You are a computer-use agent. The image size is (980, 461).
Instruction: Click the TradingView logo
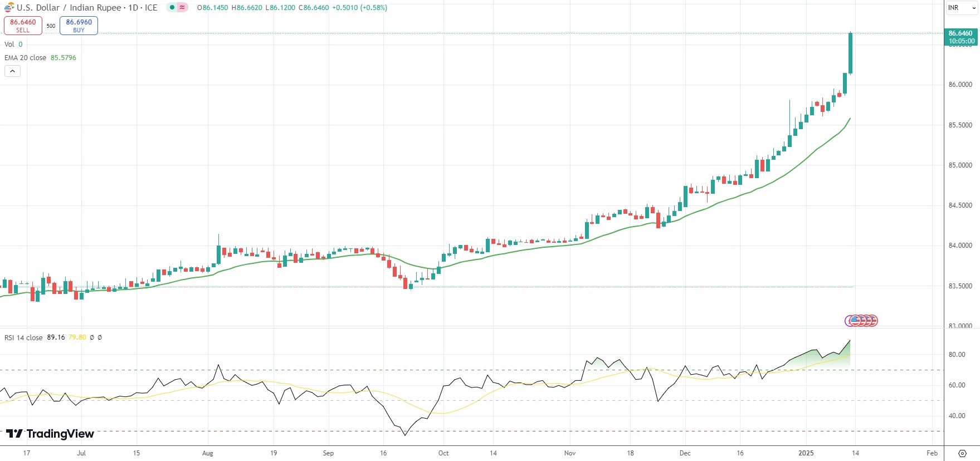(x=50, y=434)
